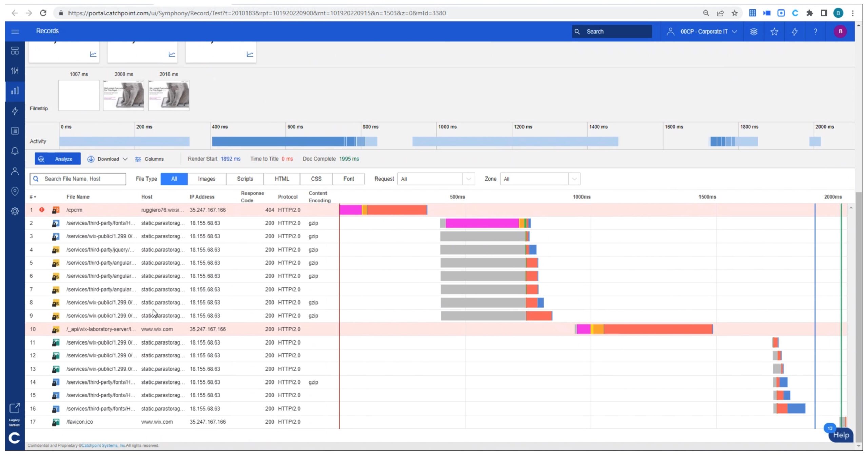This screenshot has width=868, height=457.
Task: Click the Analyze button
Action: pyautogui.click(x=58, y=159)
